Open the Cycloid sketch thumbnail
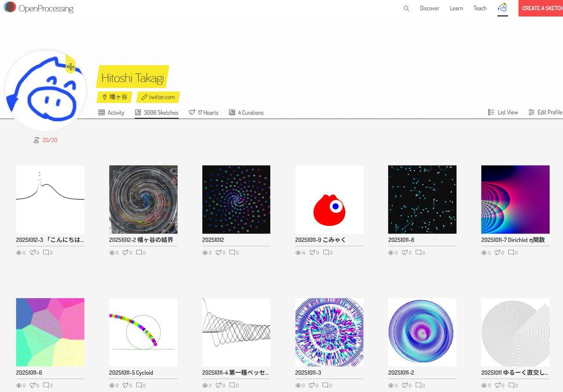 [x=143, y=332]
